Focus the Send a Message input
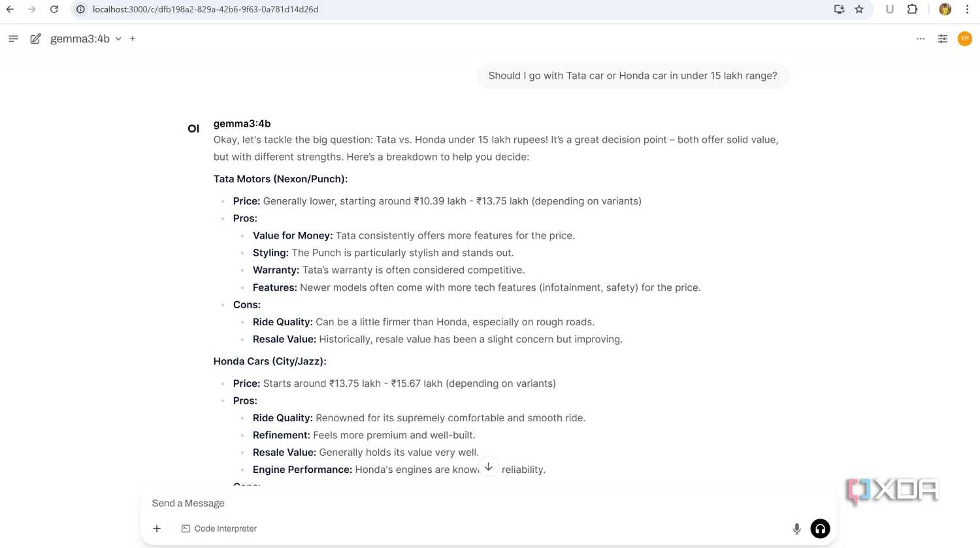Viewport: 980px width, 548px height. [489, 503]
